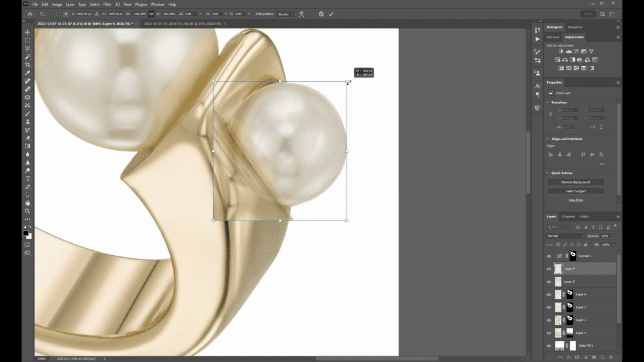Viewport: 644px width, 362px height.
Task: Open the Opacity slider dropdown arrow
Action: click(614, 236)
